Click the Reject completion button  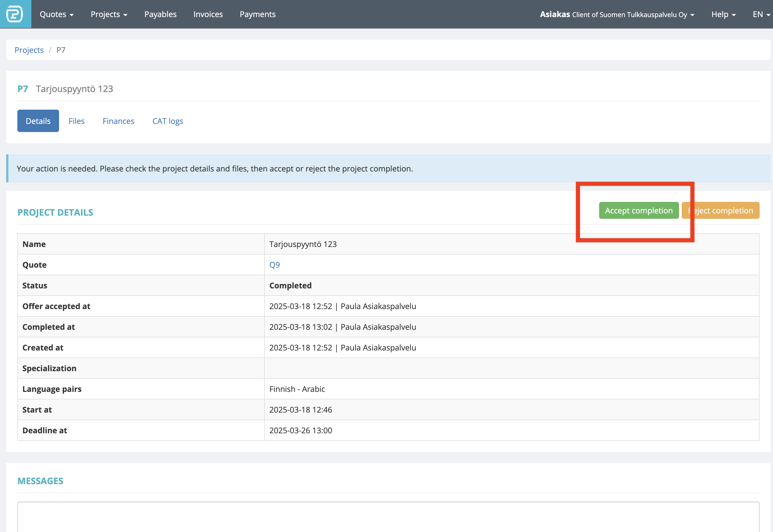(x=720, y=211)
